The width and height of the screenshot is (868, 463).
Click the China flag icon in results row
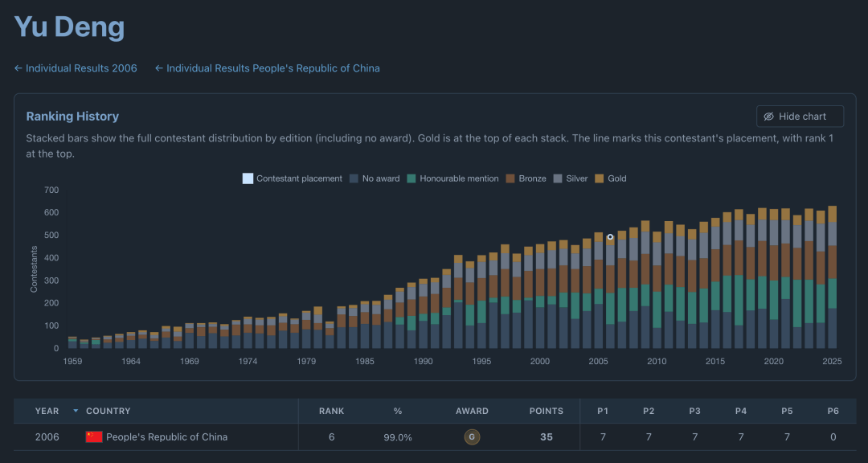94,437
